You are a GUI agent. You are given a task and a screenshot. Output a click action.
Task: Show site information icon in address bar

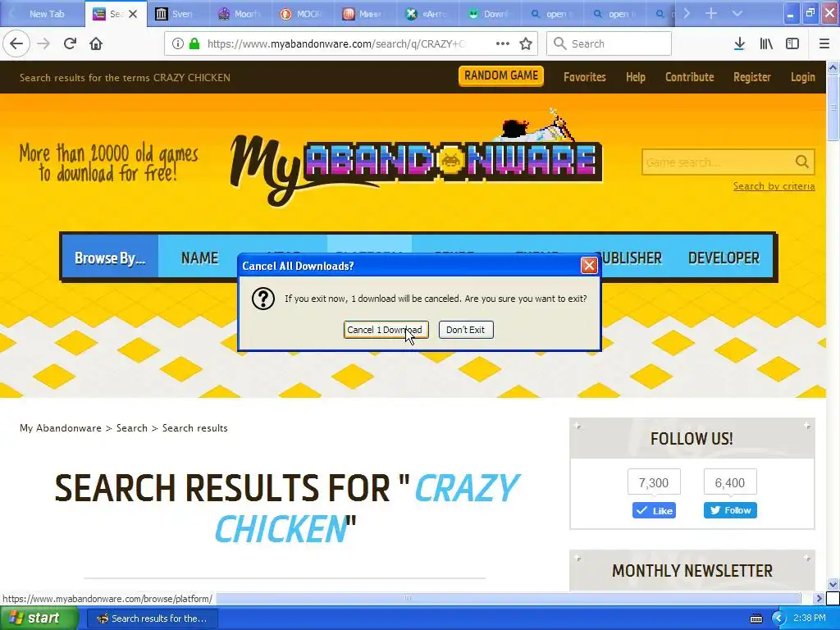(x=178, y=44)
